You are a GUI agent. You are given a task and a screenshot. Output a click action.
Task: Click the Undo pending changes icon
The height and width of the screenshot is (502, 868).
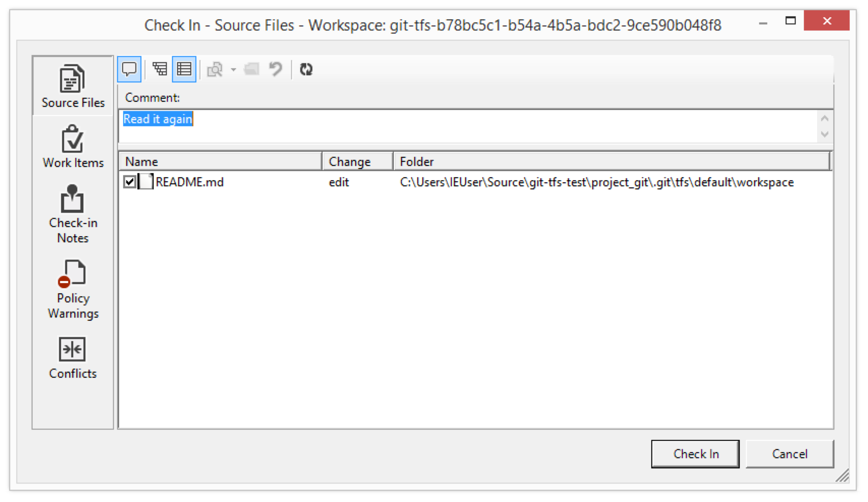tap(276, 69)
